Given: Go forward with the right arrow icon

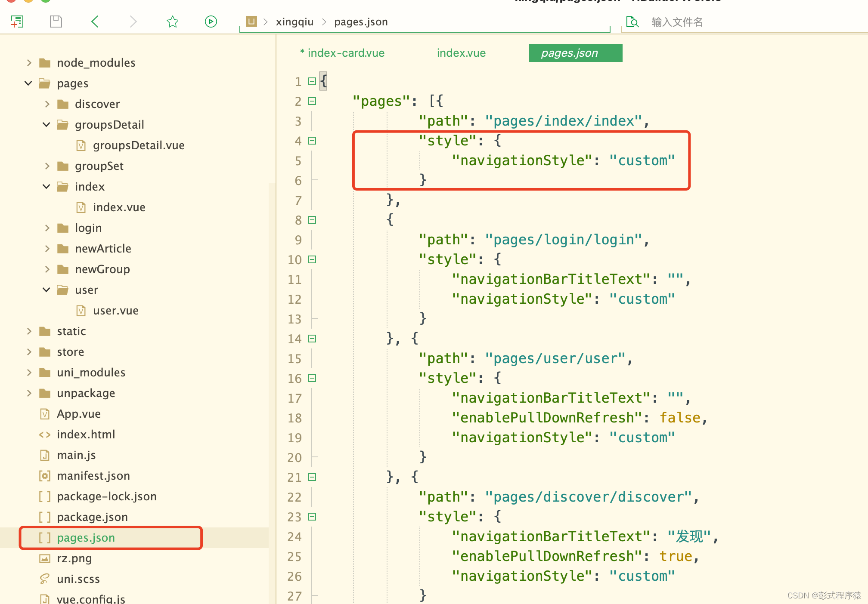Looking at the screenshot, I should (x=133, y=22).
